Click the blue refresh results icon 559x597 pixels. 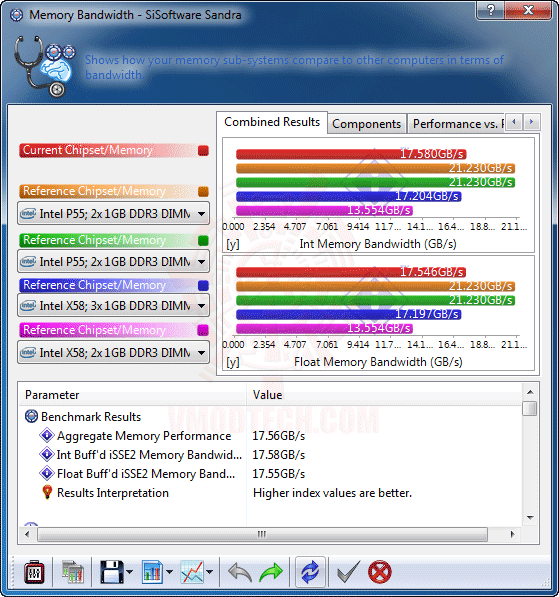310,572
